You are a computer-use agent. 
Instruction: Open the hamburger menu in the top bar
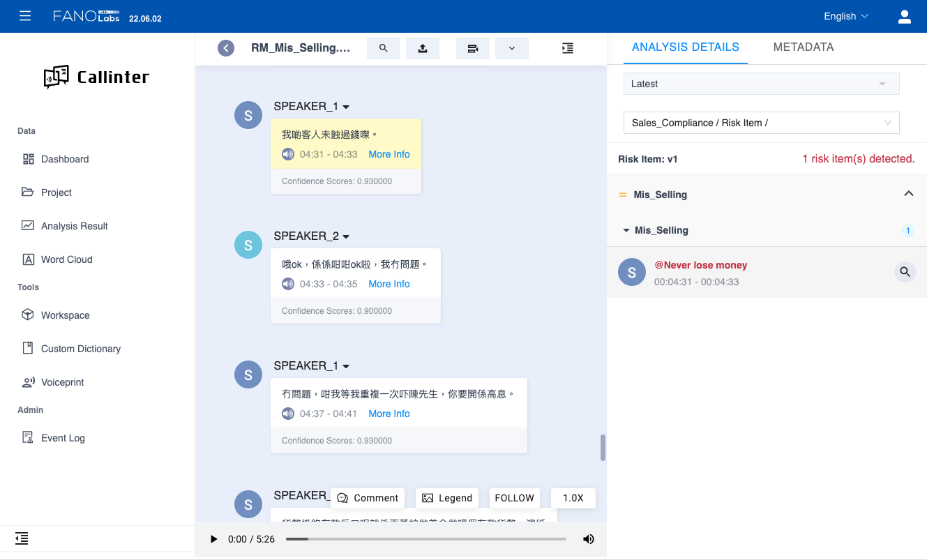[25, 16]
